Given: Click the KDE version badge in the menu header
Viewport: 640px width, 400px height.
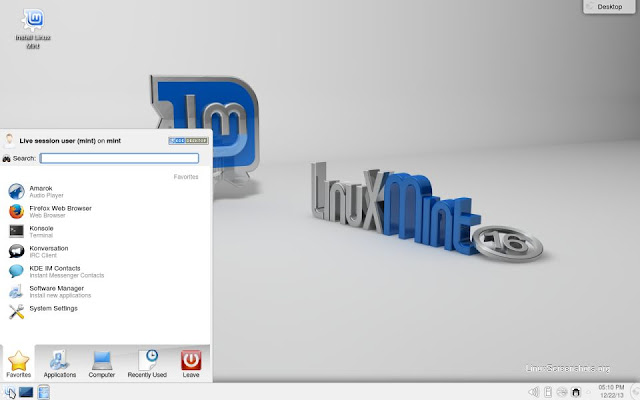Looking at the screenshot, I should point(189,140).
